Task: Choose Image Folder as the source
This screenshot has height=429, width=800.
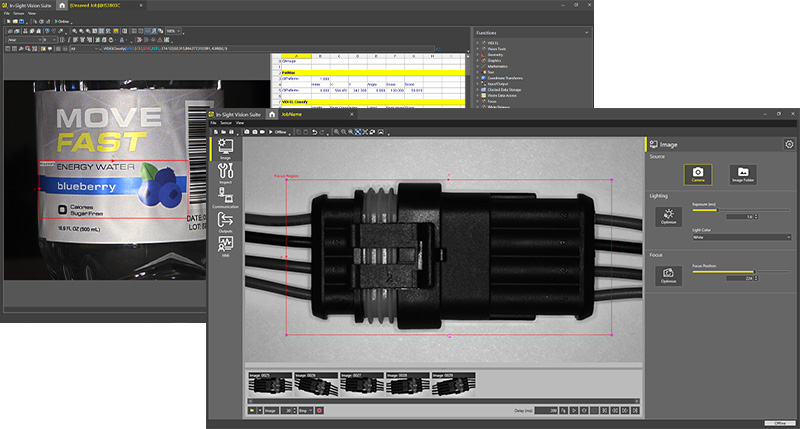Action: coord(743,175)
